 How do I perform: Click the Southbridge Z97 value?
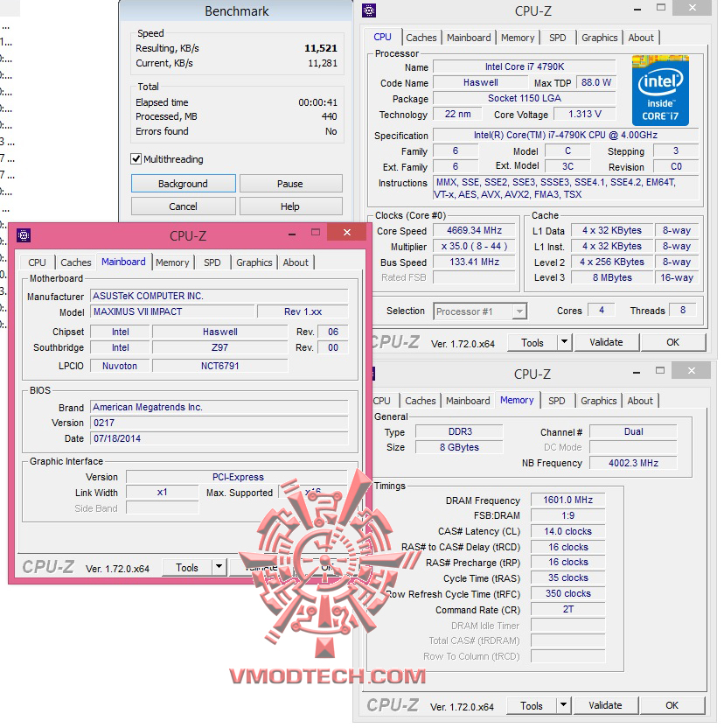(x=220, y=347)
